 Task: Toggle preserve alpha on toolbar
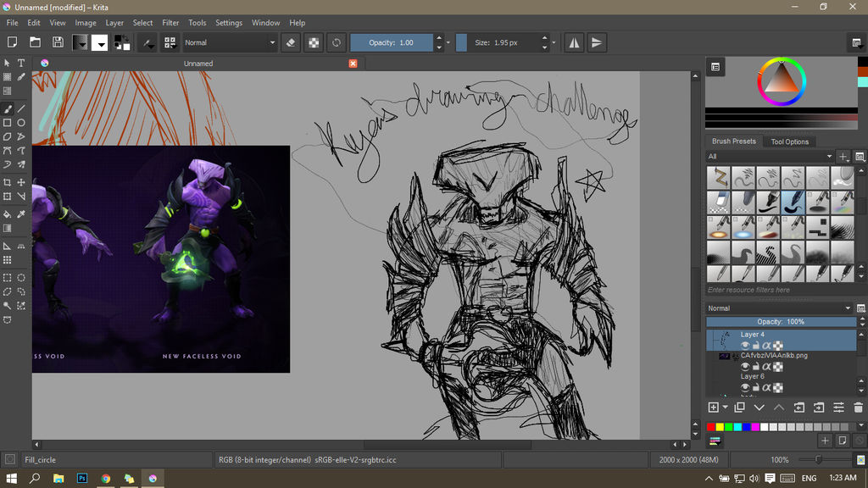pyautogui.click(x=314, y=42)
